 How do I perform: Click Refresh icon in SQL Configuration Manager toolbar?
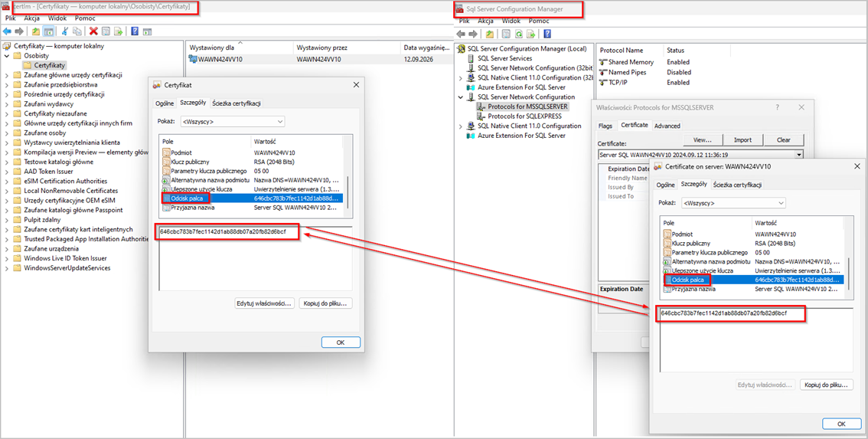coord(519,34)
